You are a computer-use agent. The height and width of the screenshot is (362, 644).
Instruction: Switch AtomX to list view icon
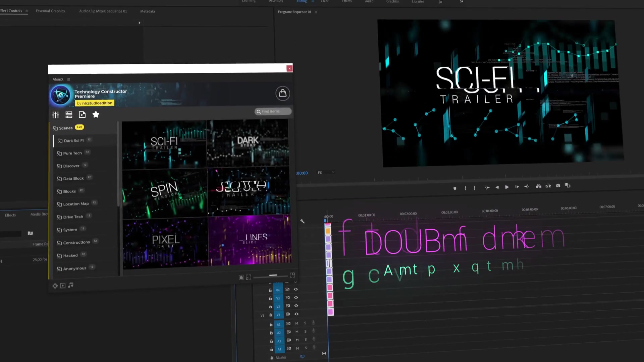click(x=69, y=115)
